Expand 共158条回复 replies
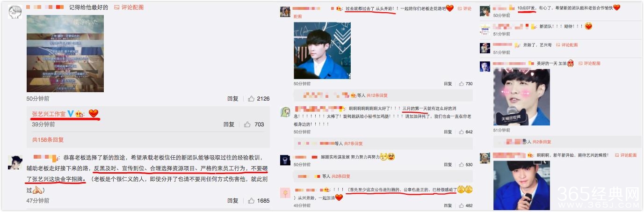Screen dimensions: 644x212 point(48,139)
